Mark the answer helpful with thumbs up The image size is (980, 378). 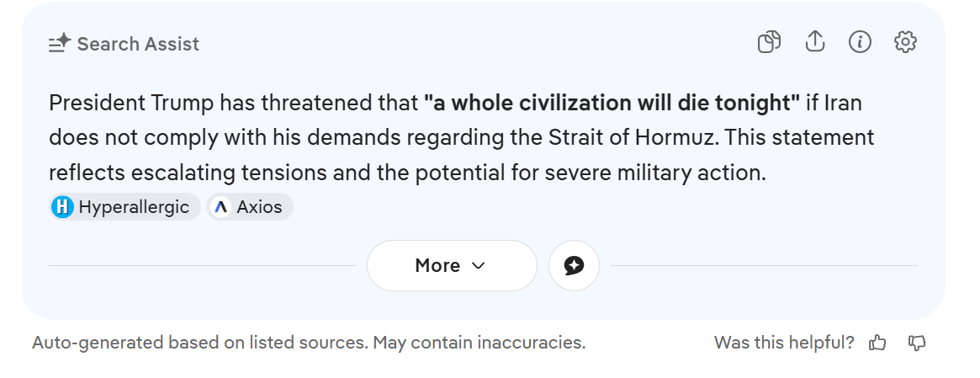878,343
